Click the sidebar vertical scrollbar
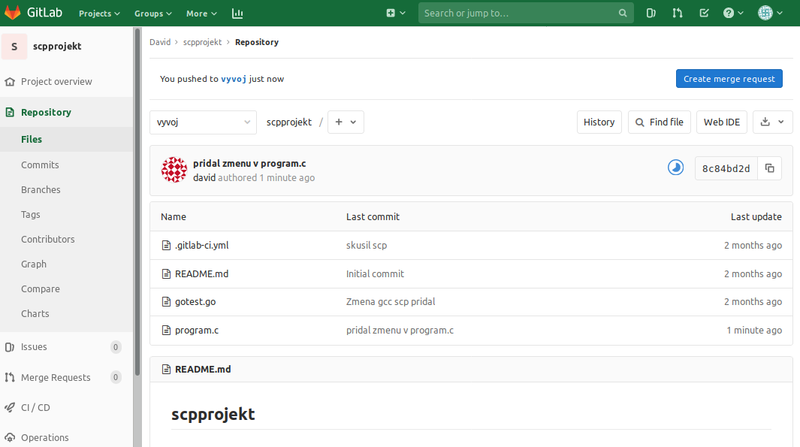The image size is (800, 447). click(137, 203)
